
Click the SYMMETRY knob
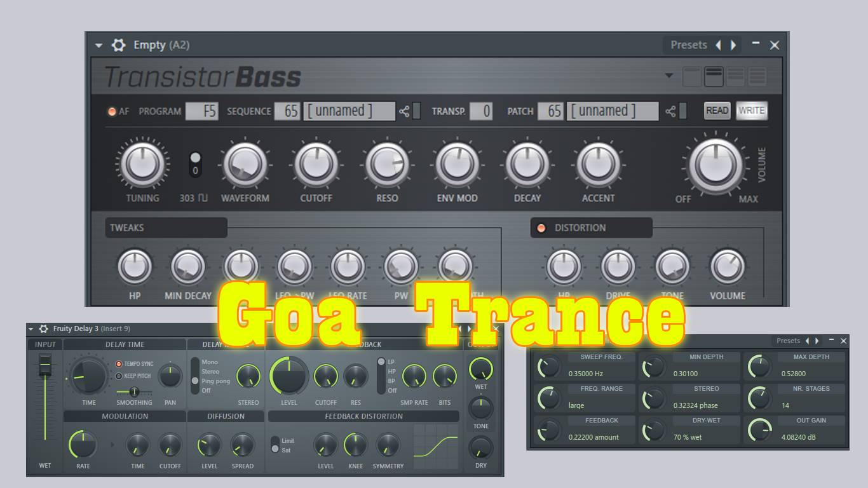pyautogui.click(x=388, y=445)
